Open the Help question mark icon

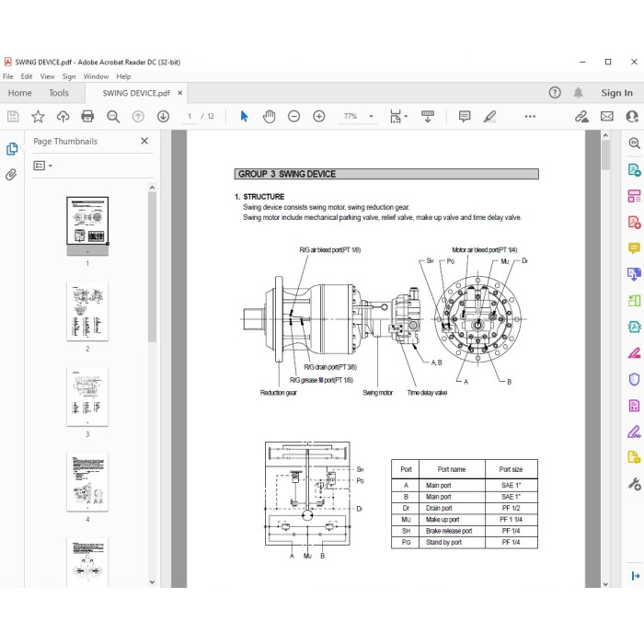(x=555, y=93)
